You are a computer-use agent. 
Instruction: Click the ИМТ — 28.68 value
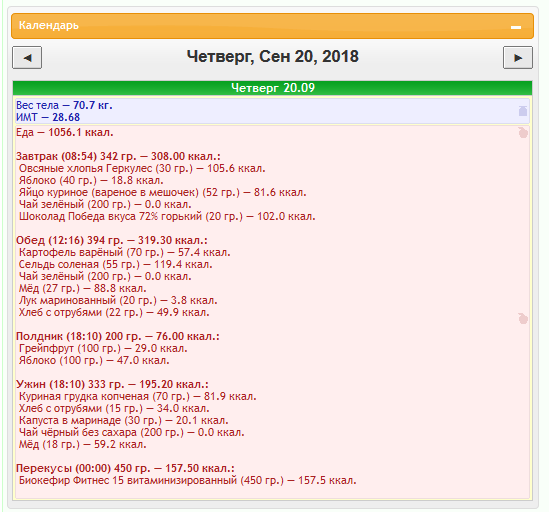pos(48,117)
